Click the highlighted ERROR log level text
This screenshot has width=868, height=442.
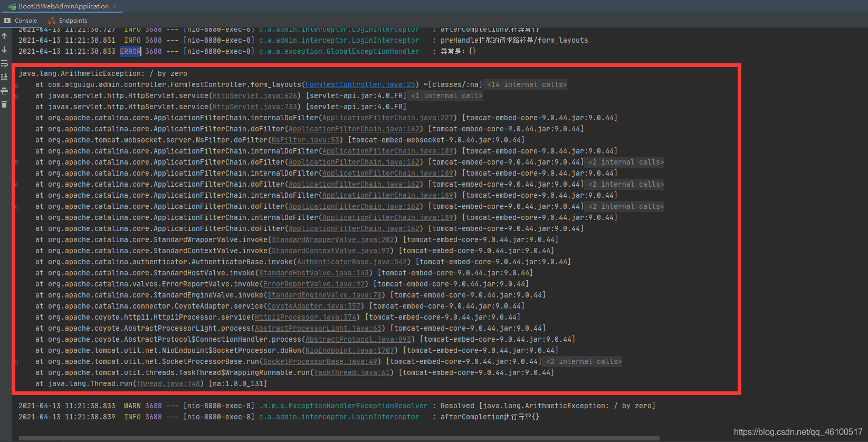[x=130, y=51]
